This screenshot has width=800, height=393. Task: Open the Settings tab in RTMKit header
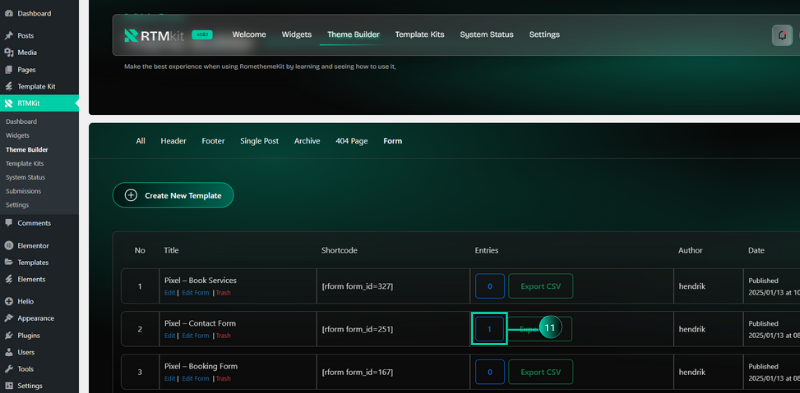click(544, 35)
